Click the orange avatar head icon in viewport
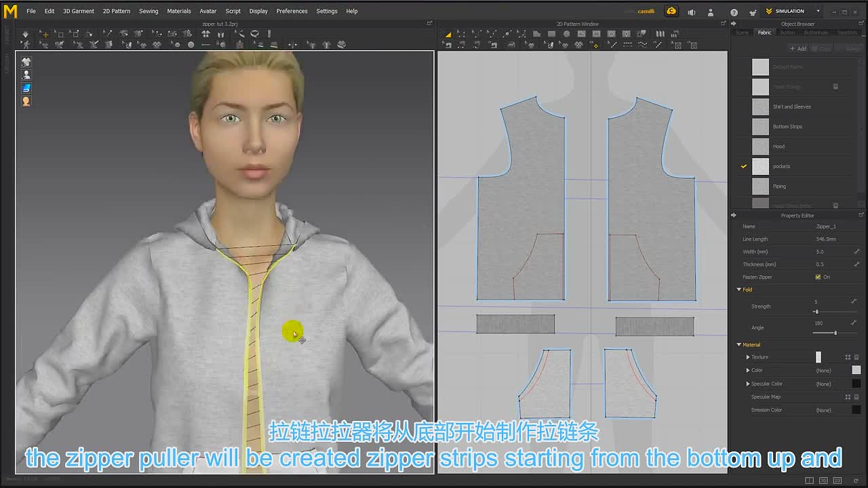Viewport: 868px width, 488px height. (x=26, y=101)
